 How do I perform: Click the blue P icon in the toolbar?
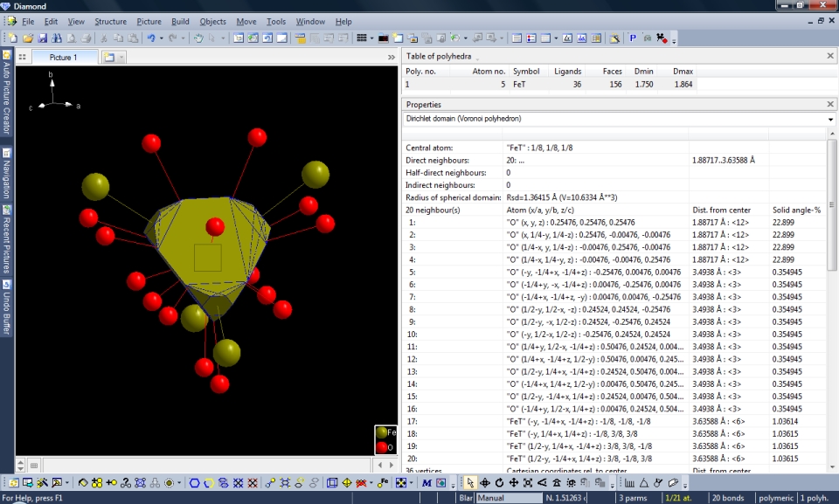pos(633,38)
